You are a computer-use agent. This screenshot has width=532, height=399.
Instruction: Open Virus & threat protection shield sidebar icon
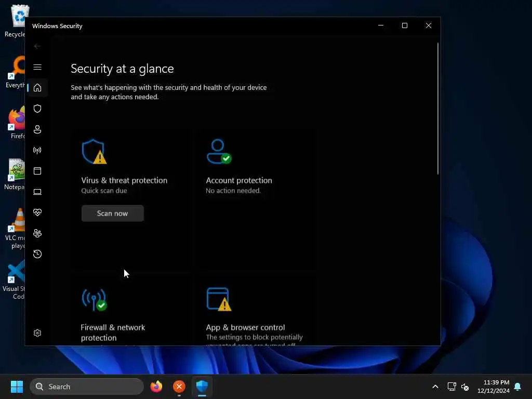click(x=37, y=109)
